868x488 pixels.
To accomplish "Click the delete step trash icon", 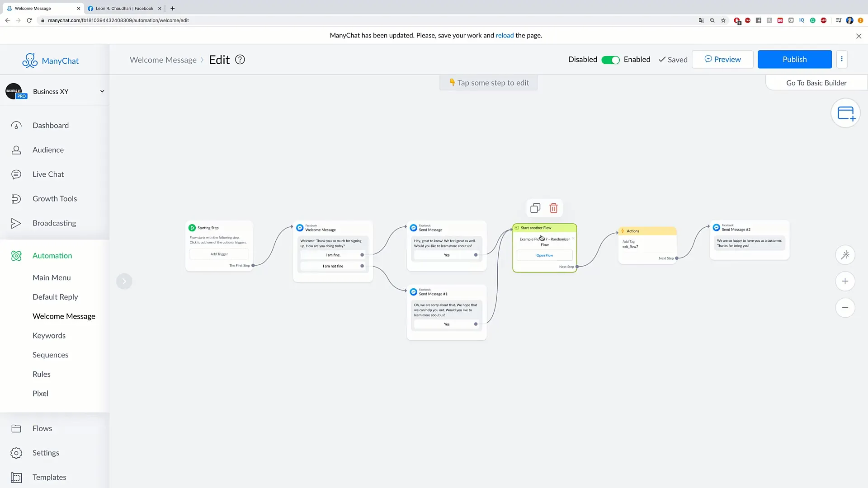I will [553, 208].
